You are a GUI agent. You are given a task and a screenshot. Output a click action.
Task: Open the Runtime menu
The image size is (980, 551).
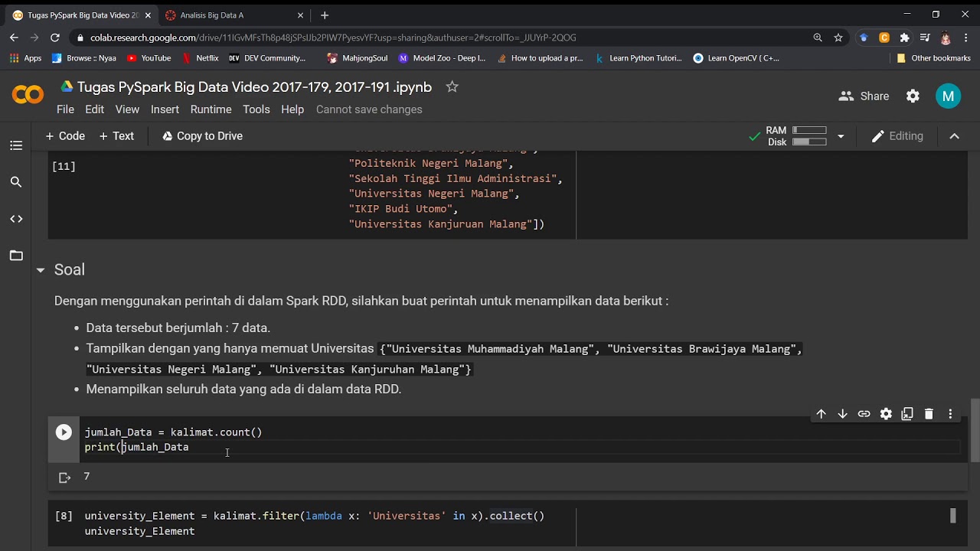coord(211,109)
